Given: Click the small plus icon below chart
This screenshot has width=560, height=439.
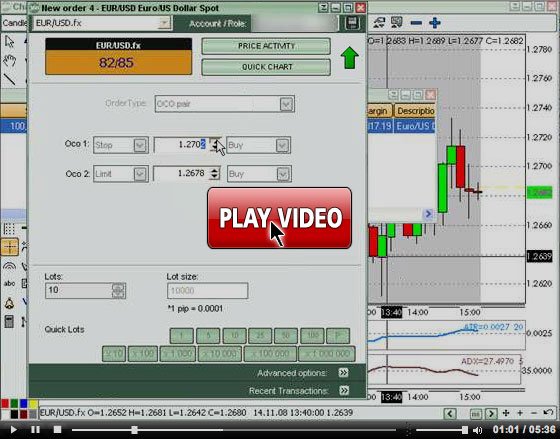Looking at the screenshot, I should pyautogui.click(x=520, y=413).
